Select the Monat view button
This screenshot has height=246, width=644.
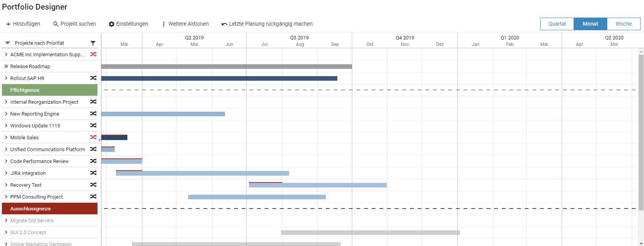tap(590, 24)
